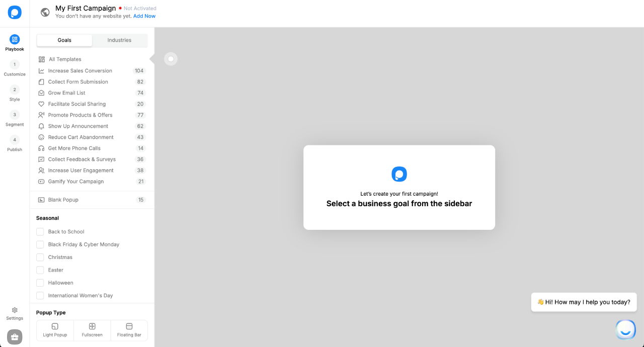Image resolution: width=644 pixels, height=347 pixels.
Task: Select Increase Sales Conversion goal
Action: coord(80,71)
